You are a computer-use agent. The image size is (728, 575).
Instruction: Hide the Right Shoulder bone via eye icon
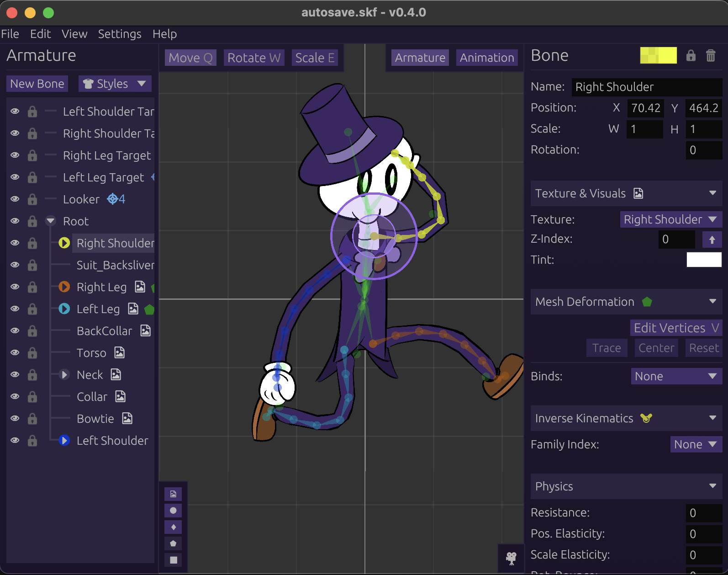(x=15, y=243)
